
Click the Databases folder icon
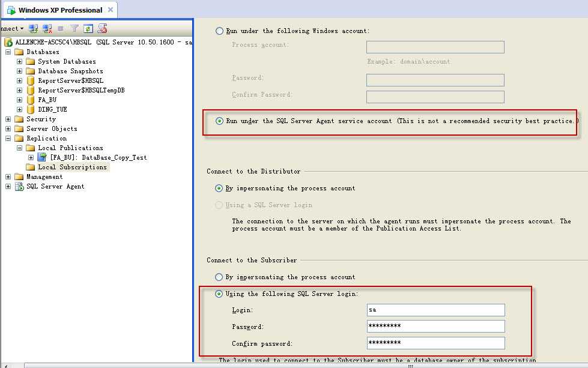pyautogui.click(x=19, y=52)
